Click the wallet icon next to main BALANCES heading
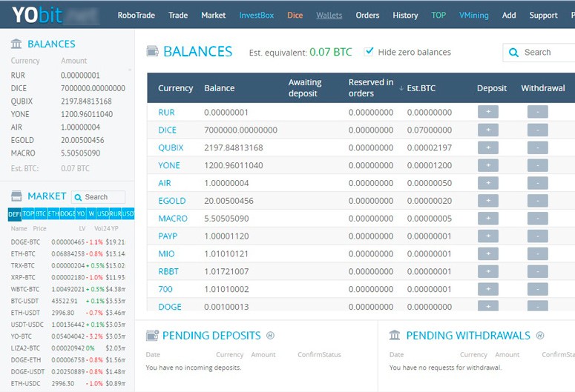 coord(153,51)
